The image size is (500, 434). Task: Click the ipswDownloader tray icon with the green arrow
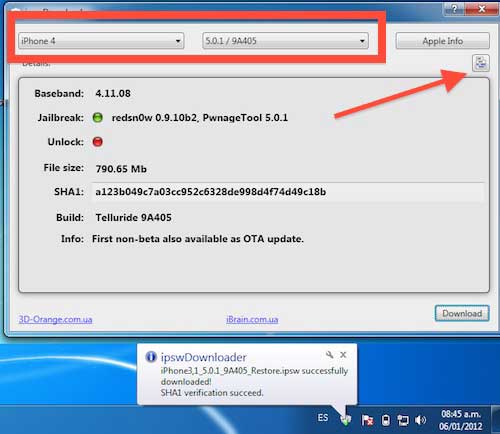346,420
